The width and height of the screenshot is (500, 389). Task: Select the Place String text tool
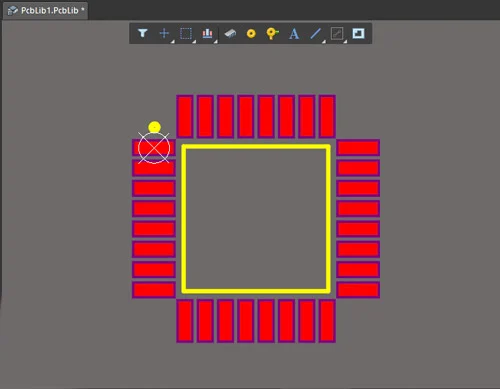click(294, 34)
